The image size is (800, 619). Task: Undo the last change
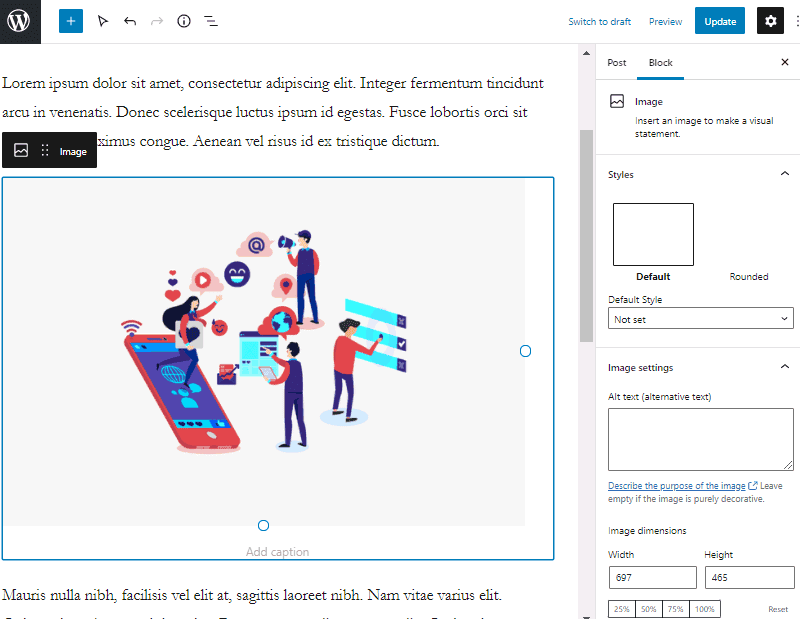(x=130, y=21)
